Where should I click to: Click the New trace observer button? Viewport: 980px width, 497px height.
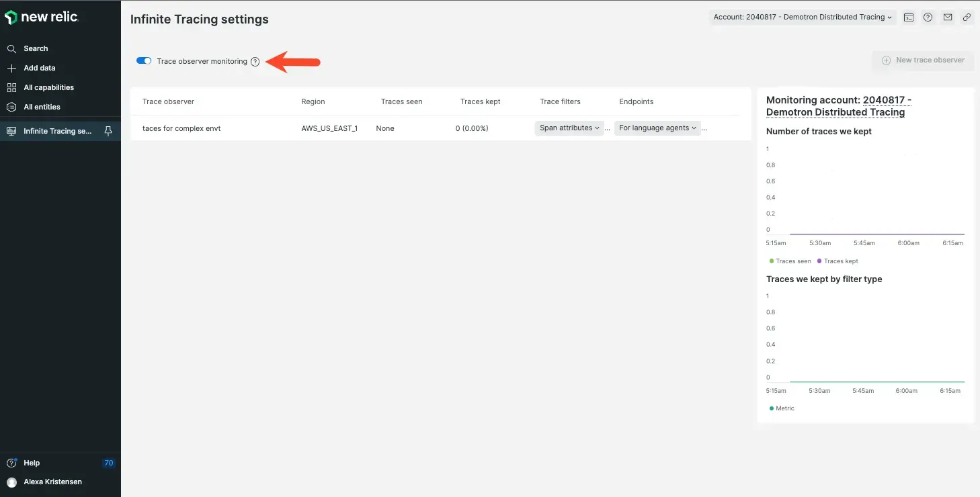(923, 60)
